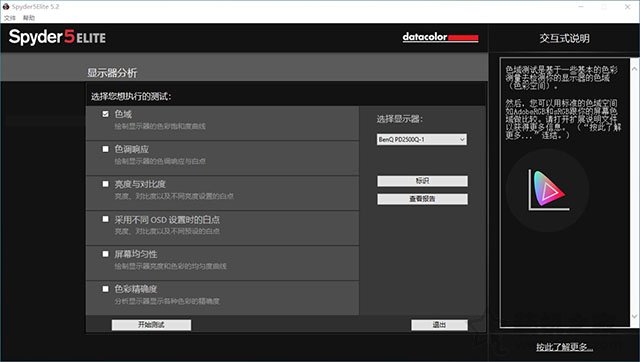Image resolution: width=640 pixels, height=362 pixels.
Task: Click the 查看报告 view report button
Action: [x=422, y=199]
